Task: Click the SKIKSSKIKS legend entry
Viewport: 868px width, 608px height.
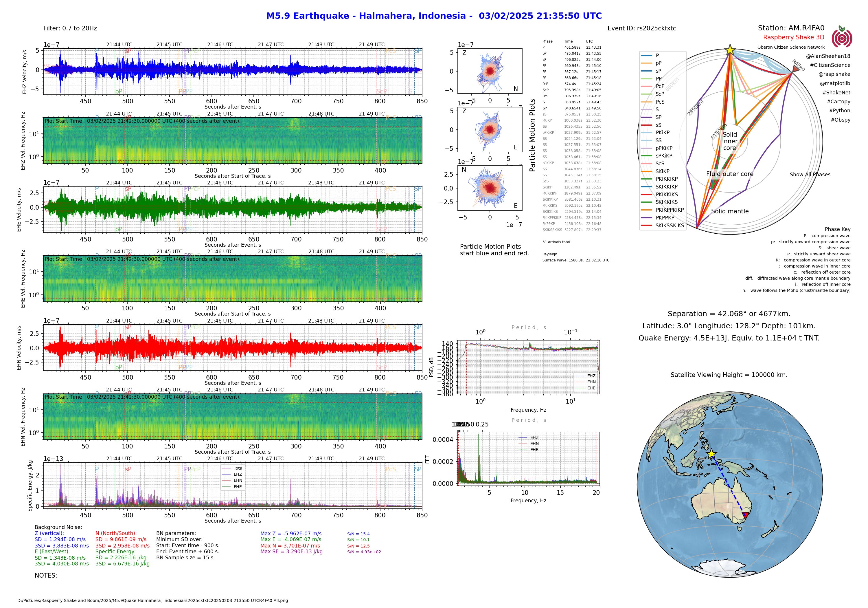Action: 670,226
